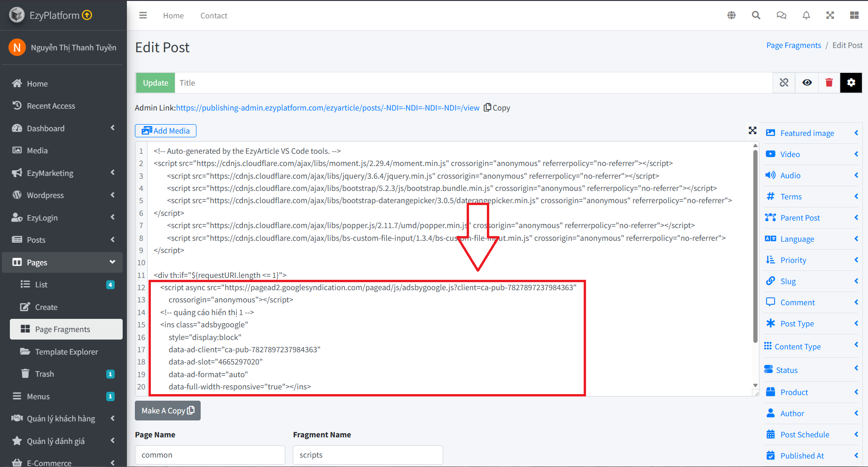Open post settings gear icon
Image resolution: width=868 pixels, height=467 pixels.
click(851, 83)
